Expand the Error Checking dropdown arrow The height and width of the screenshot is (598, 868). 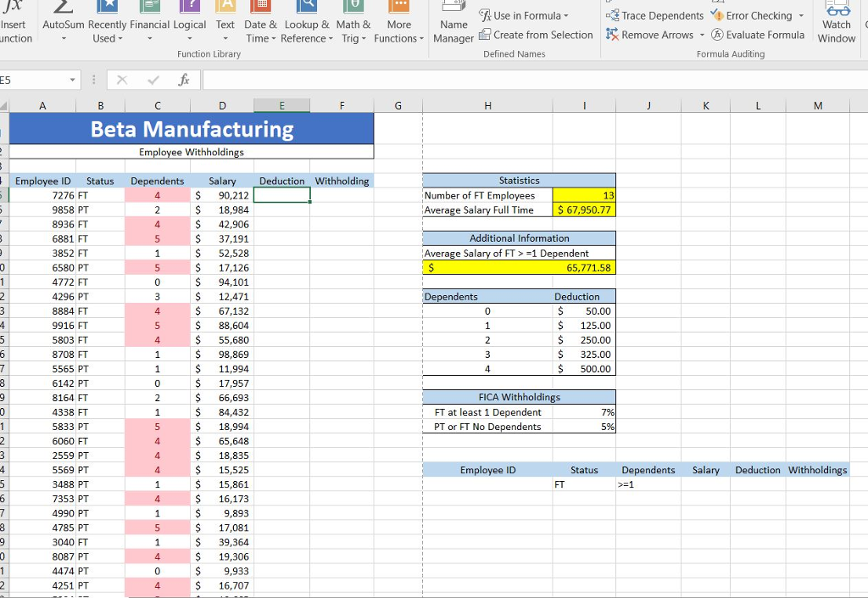(x=801, y=15)
